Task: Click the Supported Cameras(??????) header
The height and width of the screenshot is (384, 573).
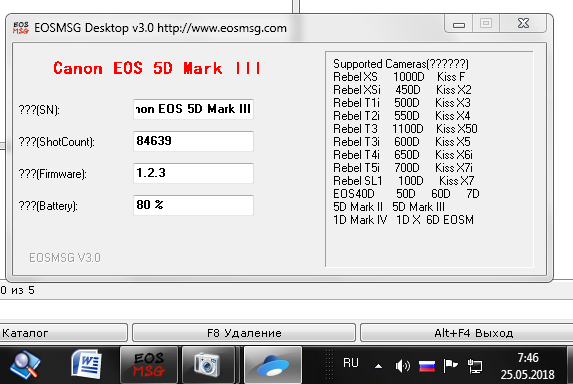Action: coord(401,64)
